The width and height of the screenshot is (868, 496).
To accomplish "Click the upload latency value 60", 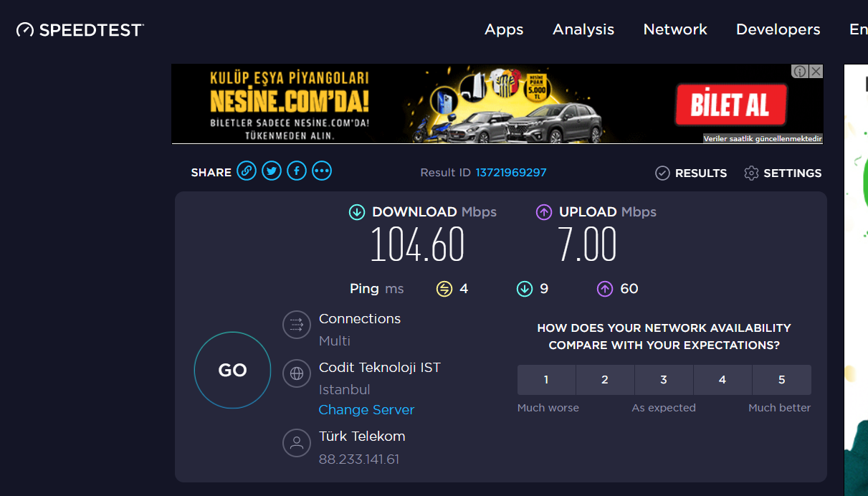I will coord(629,289).
